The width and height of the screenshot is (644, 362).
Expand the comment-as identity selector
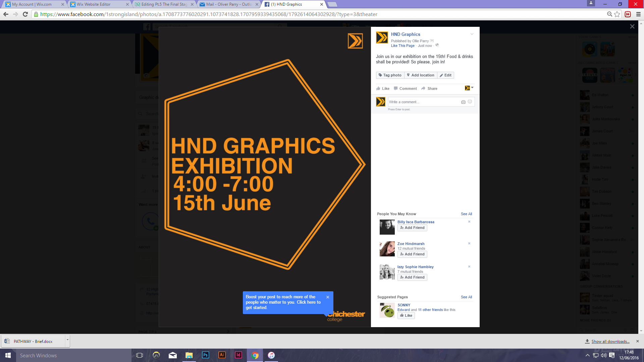(469, 88)
